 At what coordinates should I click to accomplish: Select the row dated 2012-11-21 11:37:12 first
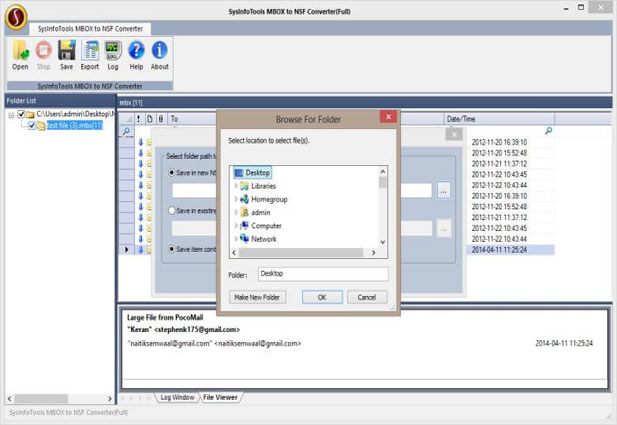[x=499, y=164]
